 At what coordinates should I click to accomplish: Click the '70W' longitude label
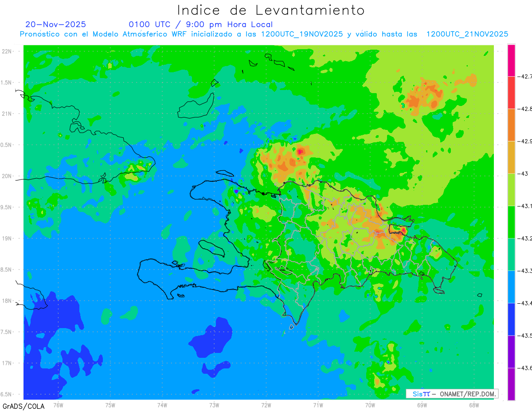tap(370, 405)
